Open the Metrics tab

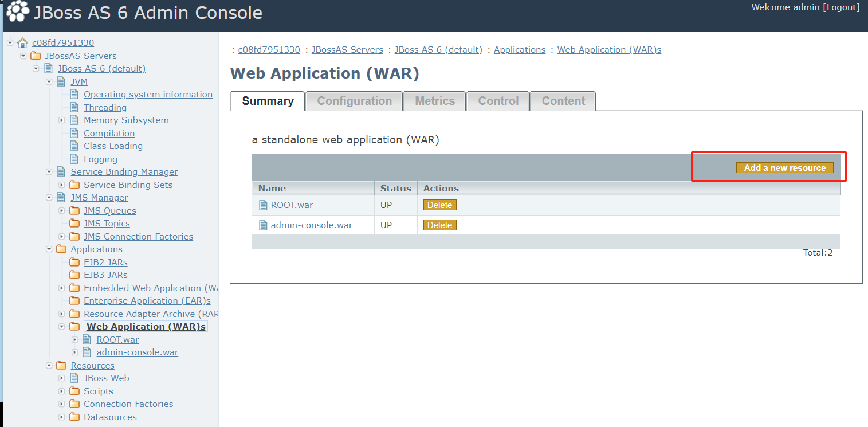[435, 101]
